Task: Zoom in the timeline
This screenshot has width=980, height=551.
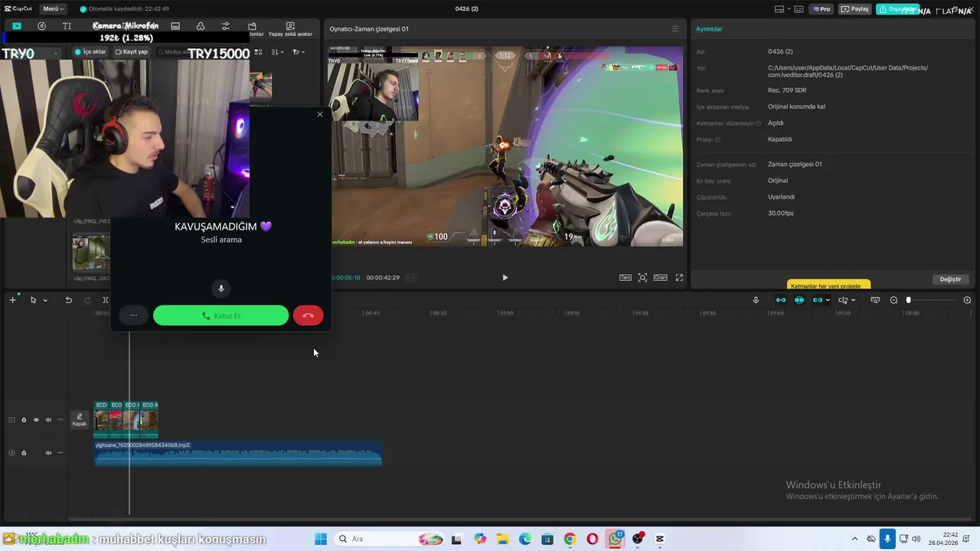Action: (x=967, y=300)
